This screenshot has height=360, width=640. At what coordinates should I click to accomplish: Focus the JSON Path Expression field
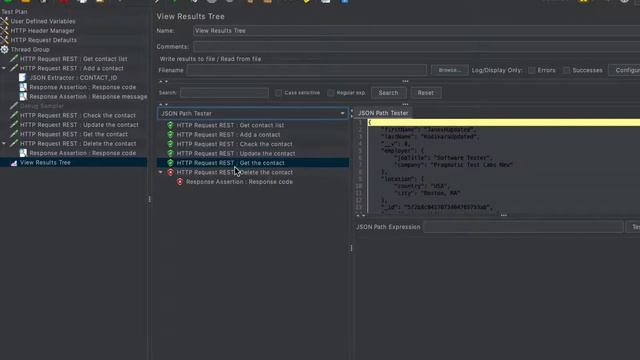click(x=523, y=227)
